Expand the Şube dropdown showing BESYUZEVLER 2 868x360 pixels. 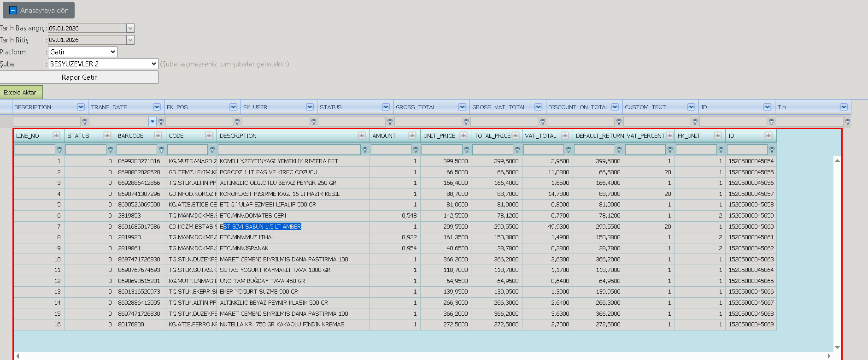103,64
